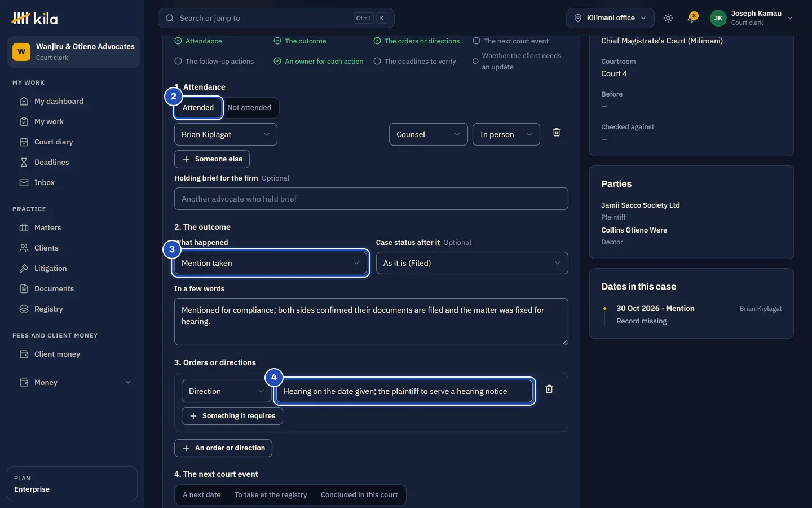Open the Counsel role dropdown
This screenshot has width=812, height=508.
point(429,134)
